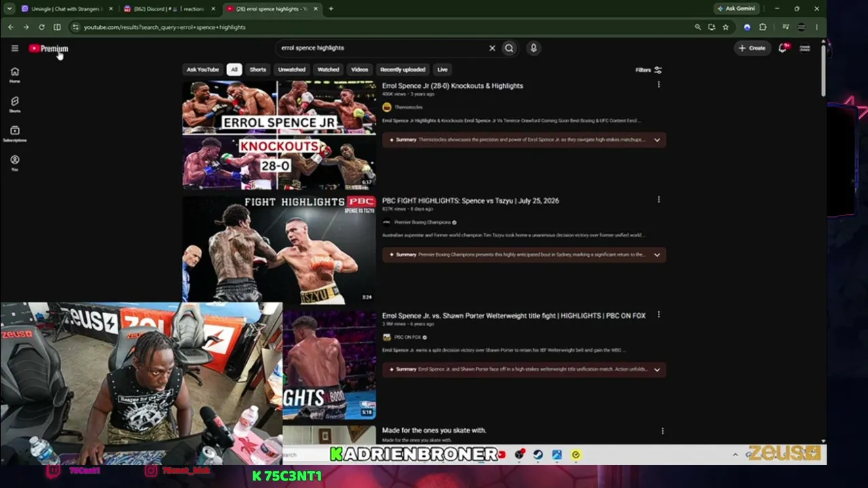This screenshot has height=488, width=868.
Task: Open Subscriptions in the YouTube sidebar
Action: click(14, 134)
